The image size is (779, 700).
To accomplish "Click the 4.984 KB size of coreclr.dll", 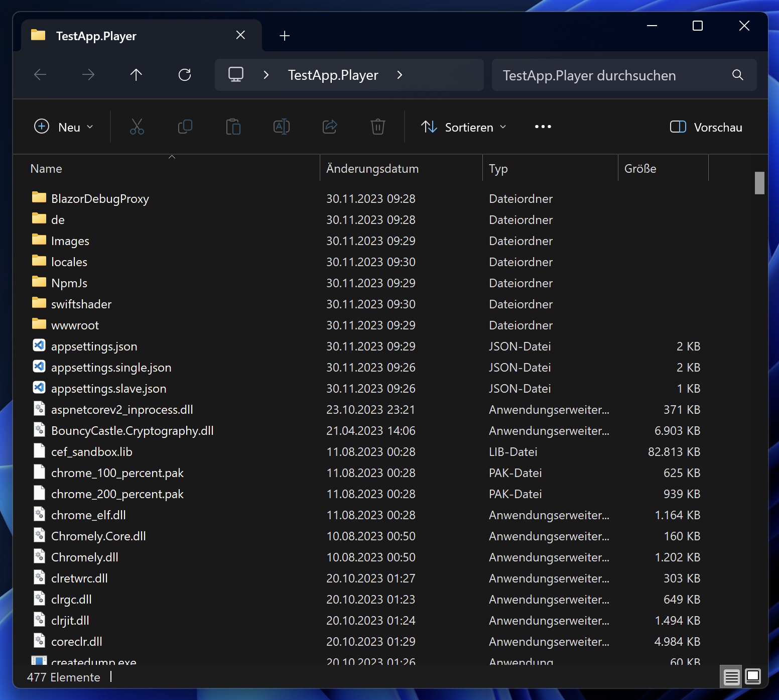I will 677,642.
